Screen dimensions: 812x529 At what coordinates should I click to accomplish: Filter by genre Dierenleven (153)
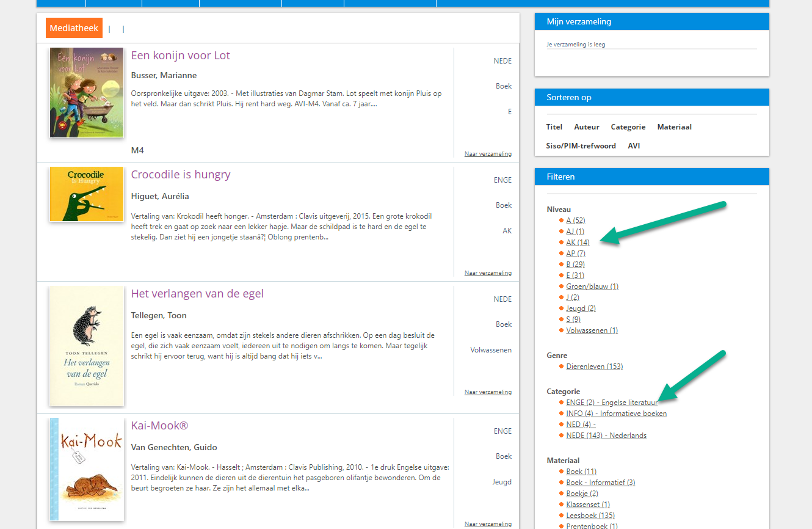click(x=594, y=367)
